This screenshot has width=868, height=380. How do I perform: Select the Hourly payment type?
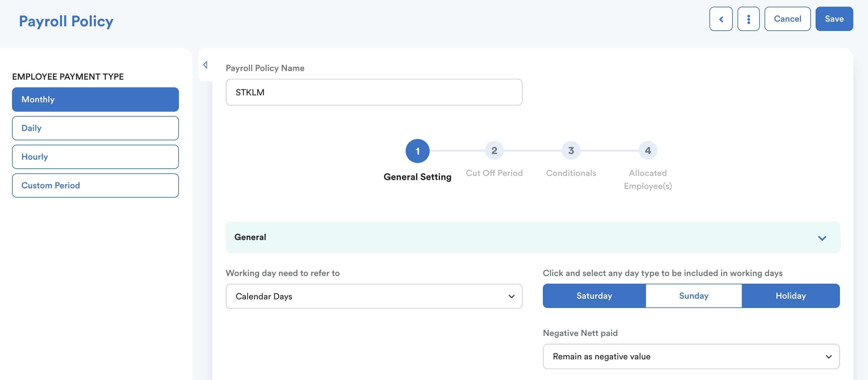tap(95, 157)
